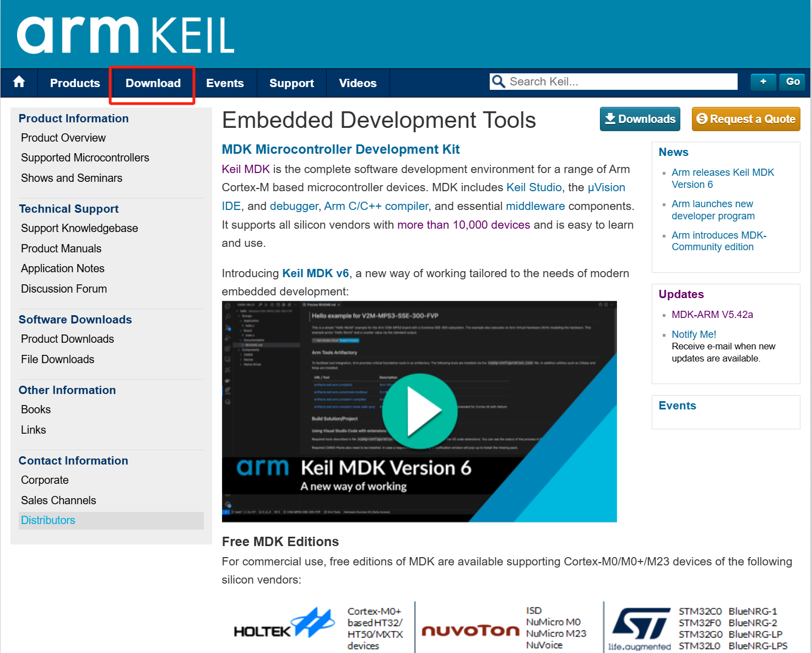Click the Events heading in right panel

coord(677,406)
